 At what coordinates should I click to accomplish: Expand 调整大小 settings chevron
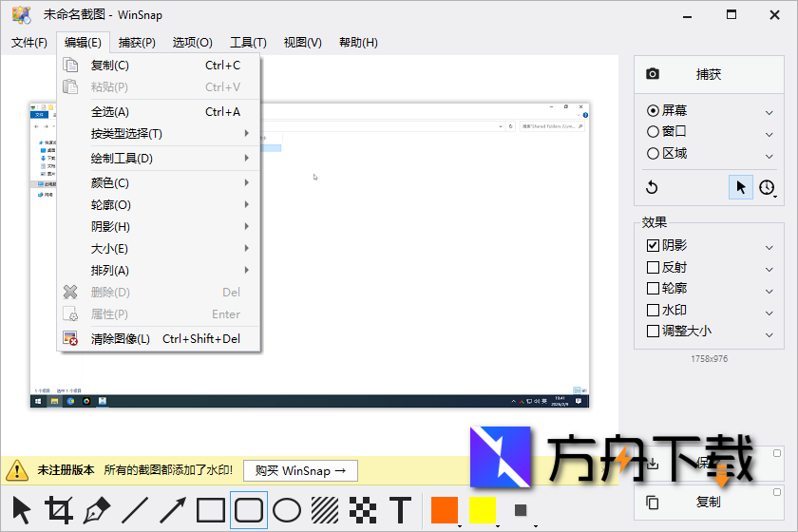pyautogui.click(x=769, y=335)
